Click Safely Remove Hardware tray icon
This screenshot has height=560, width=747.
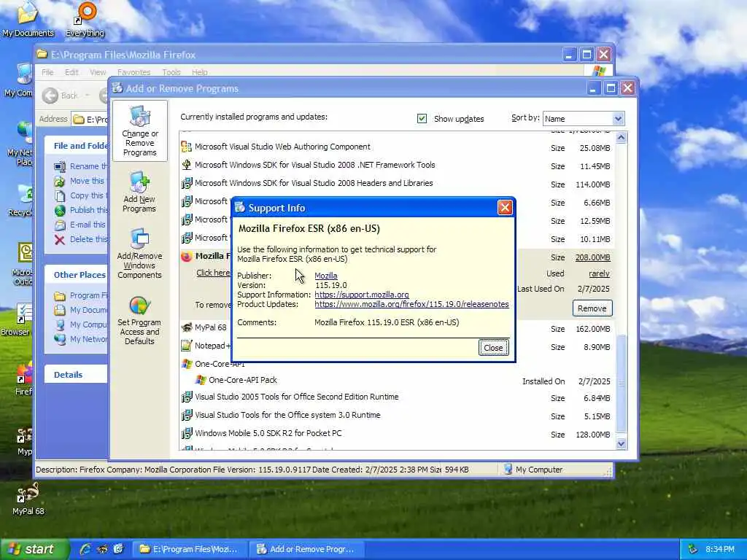[693, 549]
